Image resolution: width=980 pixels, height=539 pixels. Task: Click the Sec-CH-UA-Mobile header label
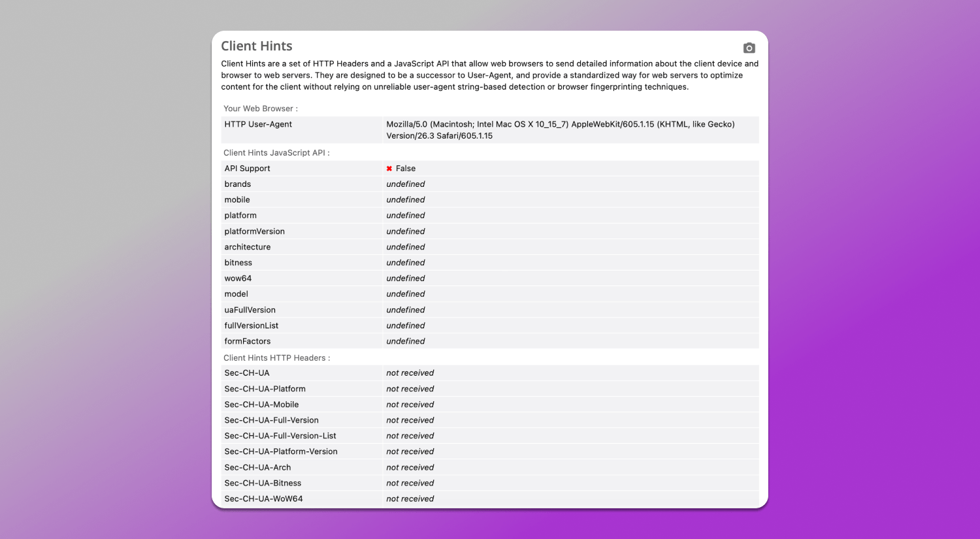(x=261, y=404)
